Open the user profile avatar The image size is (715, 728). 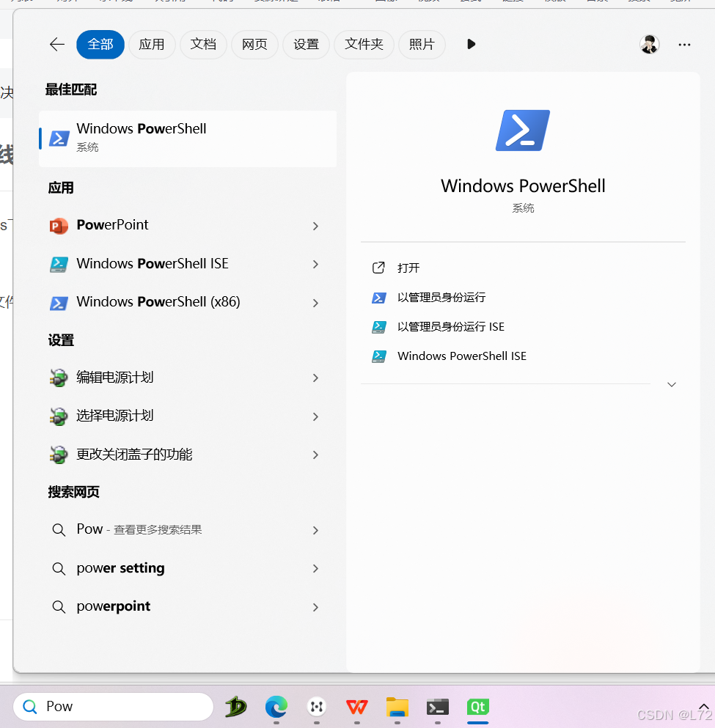(x=649, y=45)
